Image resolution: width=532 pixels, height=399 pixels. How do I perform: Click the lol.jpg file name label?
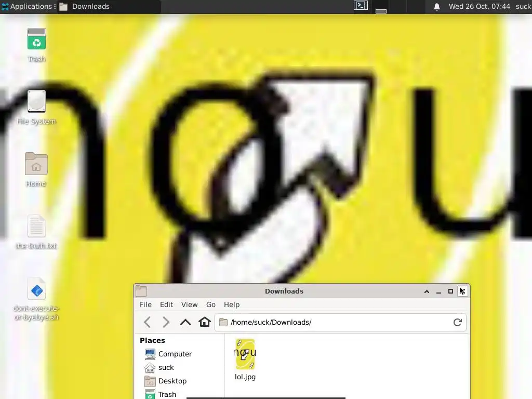point(245,377)
